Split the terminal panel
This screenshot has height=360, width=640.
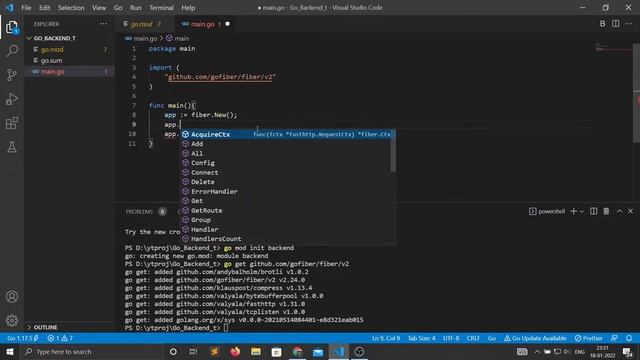tap(593, 211)
